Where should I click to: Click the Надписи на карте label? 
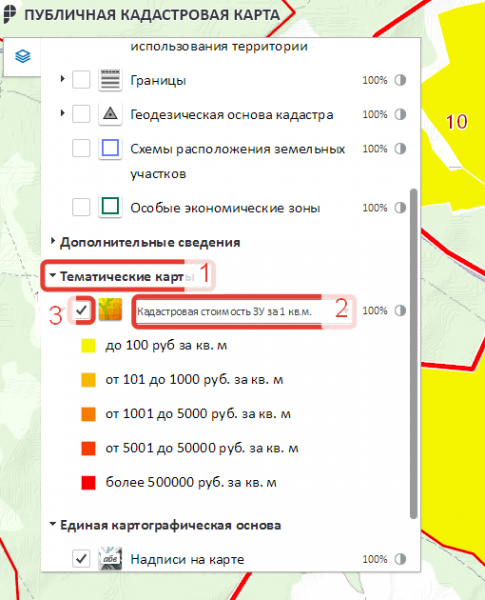click(187, 559)
